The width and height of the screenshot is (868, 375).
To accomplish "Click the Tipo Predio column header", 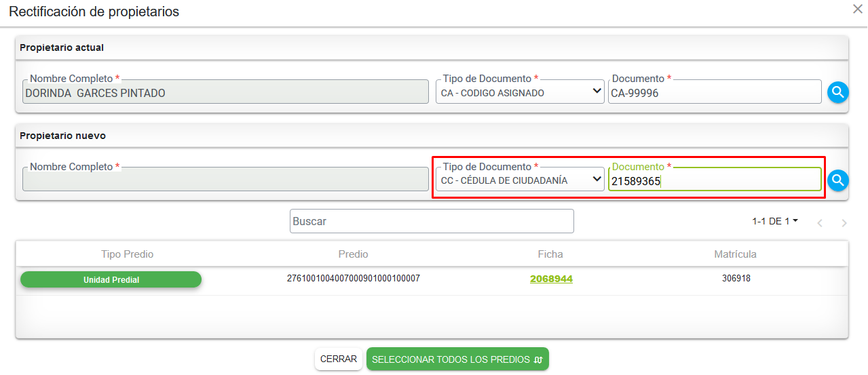I will tap(127, 254).
